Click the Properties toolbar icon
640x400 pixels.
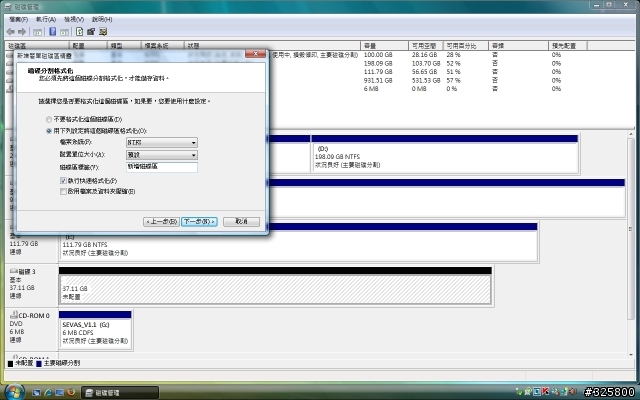tap(91, 31)
